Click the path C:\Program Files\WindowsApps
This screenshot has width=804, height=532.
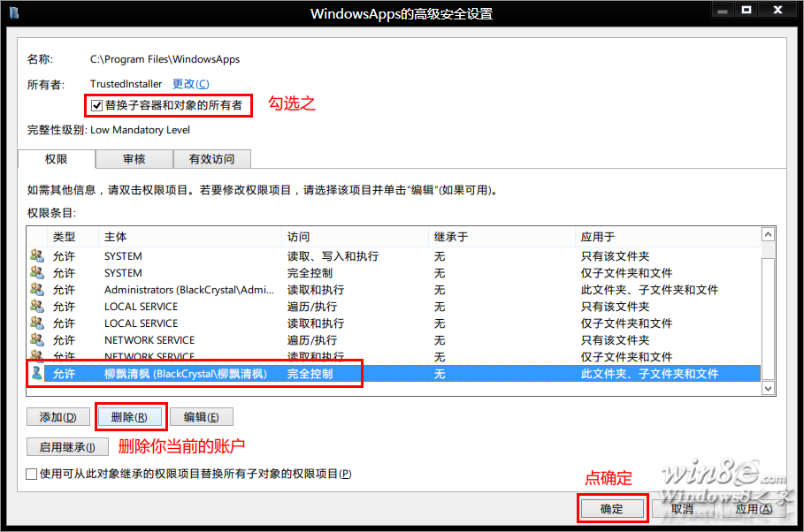click(x=165, y=59)
